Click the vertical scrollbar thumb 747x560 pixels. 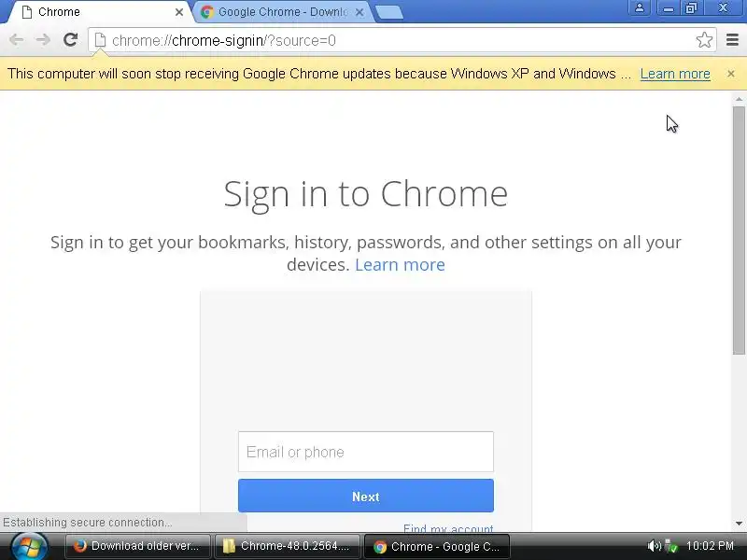739,230
